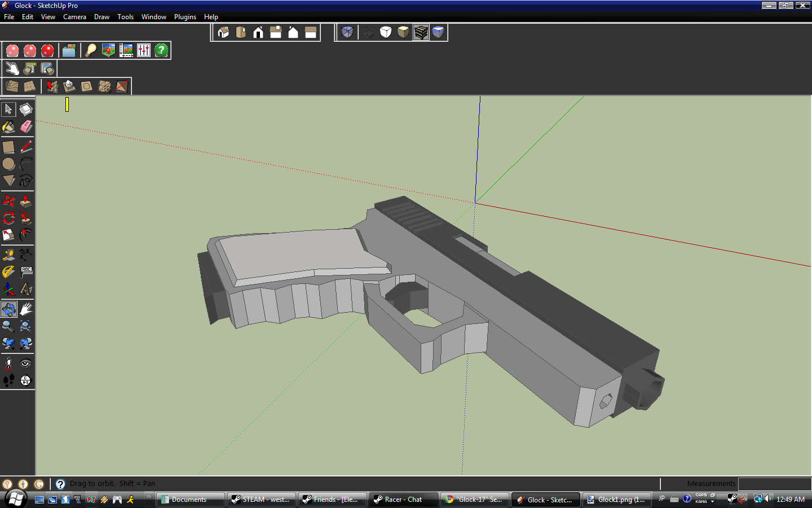This screenshot has width=812, height=508.
Task: Open the Window menu
Action: [x=154, y=17]
